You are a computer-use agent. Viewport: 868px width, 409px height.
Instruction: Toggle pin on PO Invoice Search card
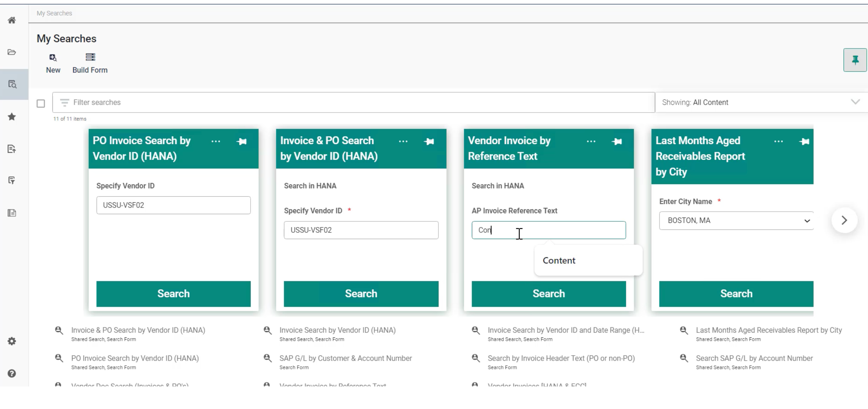(x=241, y=142)
